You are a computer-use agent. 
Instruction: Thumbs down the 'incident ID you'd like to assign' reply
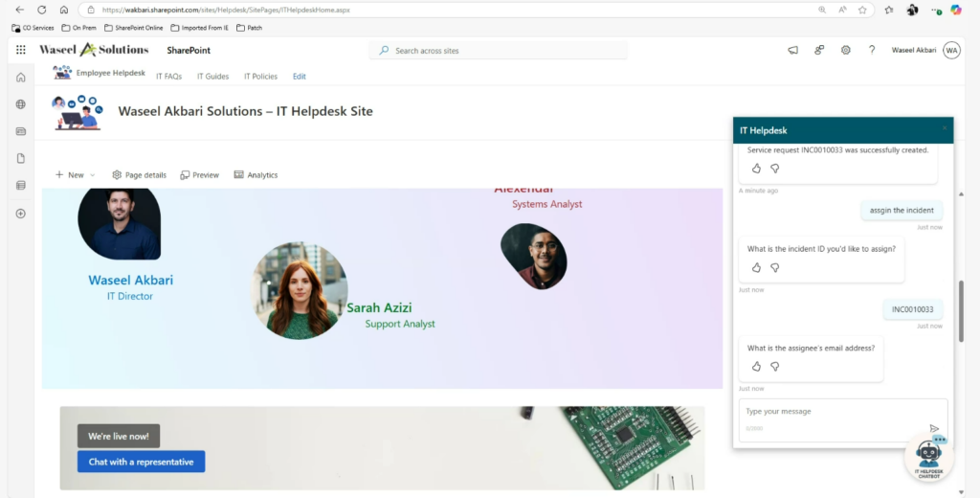[775, 268]
